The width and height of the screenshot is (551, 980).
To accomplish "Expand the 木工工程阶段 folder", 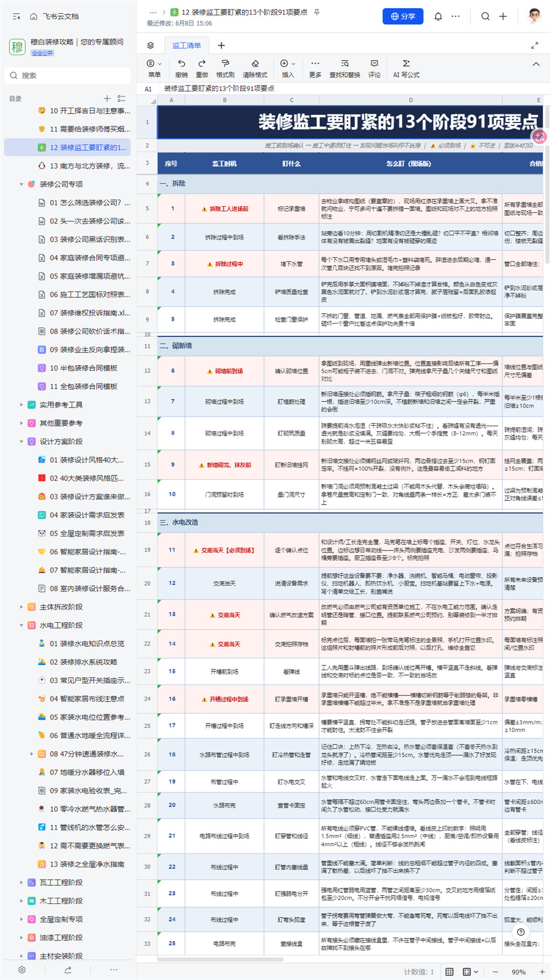I will point(21,901).
